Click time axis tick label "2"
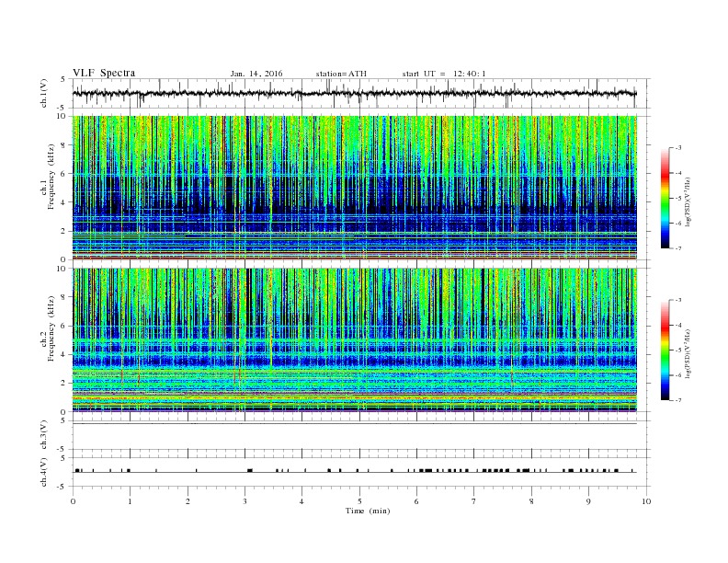Viewport: 728px width, 563px height. [188, 501]
